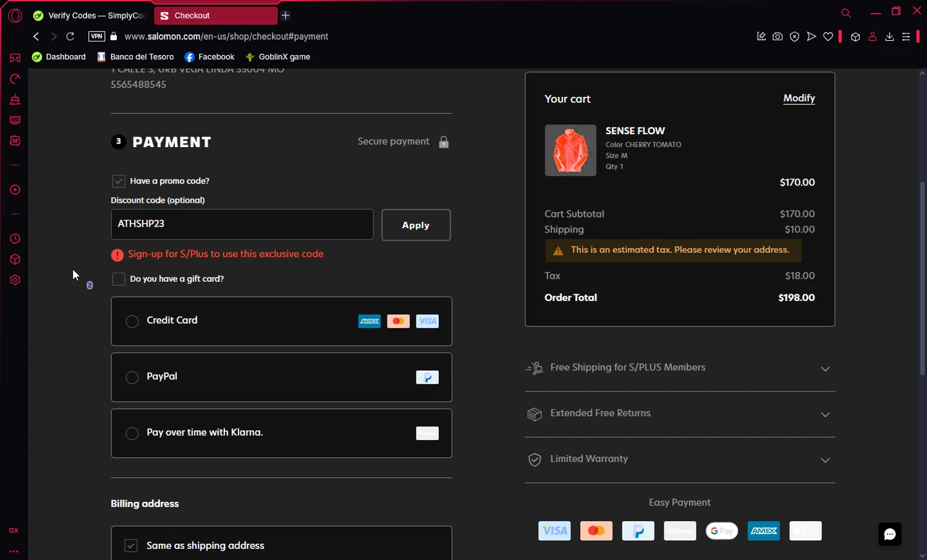Click the GX icon at sidebar bottom

[x=14, y=531]
